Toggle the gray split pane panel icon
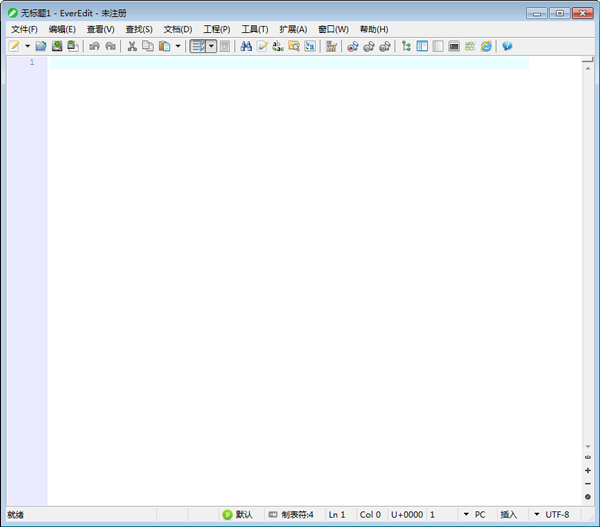 [x=438, y=46]
